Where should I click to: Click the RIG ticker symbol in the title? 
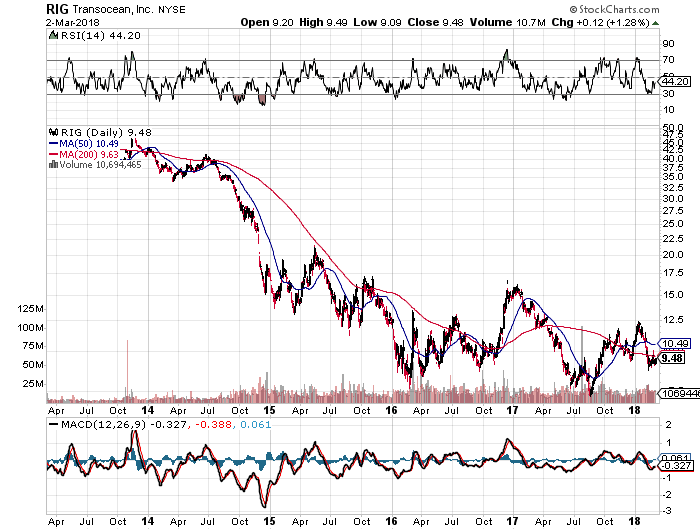coord(57,9)
